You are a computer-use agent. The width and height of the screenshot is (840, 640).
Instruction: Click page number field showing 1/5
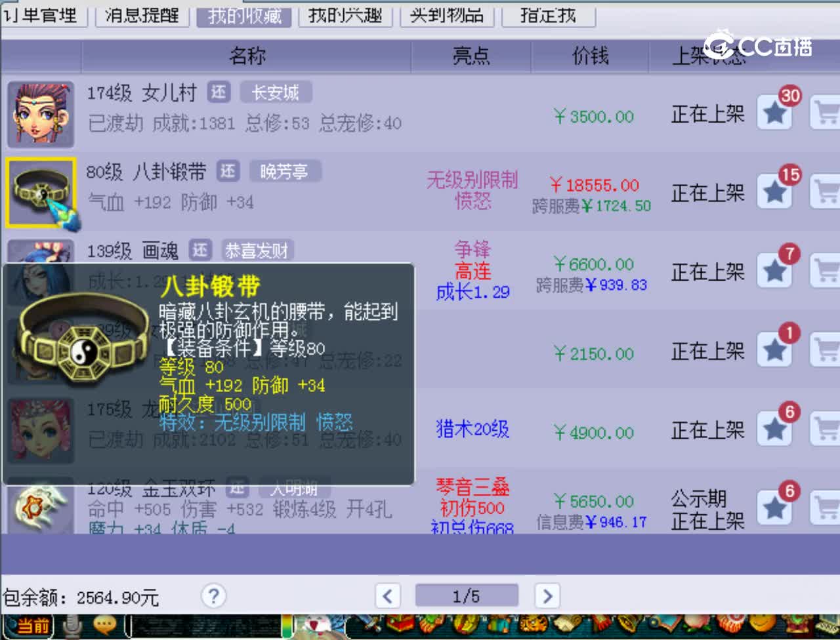[x=467, y=596]
